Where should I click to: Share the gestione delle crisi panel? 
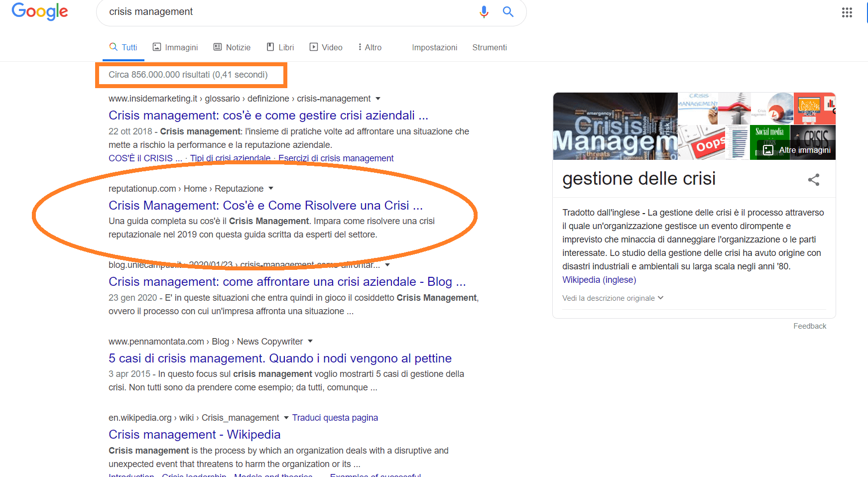[813, 180]
